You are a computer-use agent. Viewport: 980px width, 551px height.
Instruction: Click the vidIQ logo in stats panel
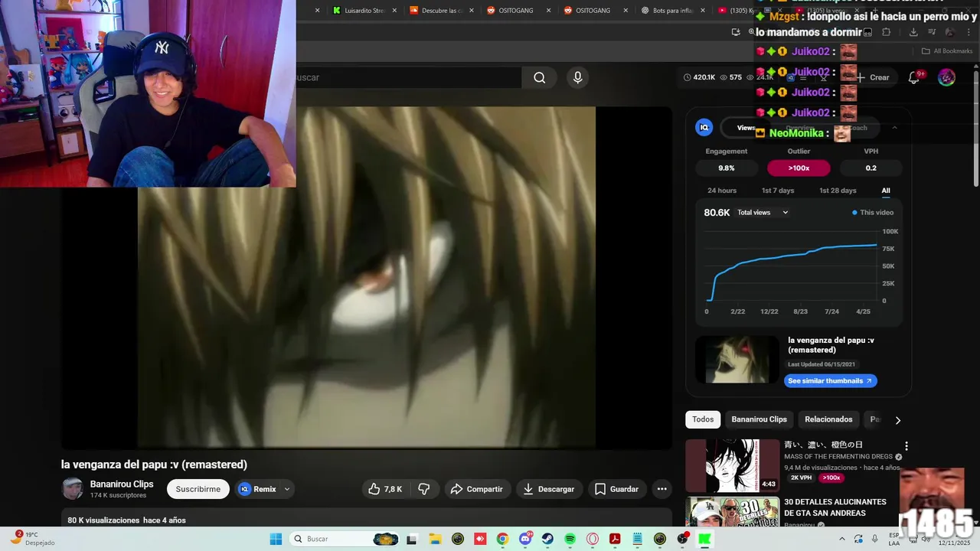tap(704, 128)
